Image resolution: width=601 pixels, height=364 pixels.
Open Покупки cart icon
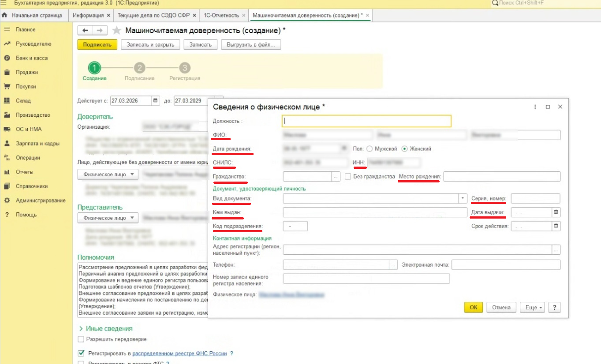tap(7, 86)
